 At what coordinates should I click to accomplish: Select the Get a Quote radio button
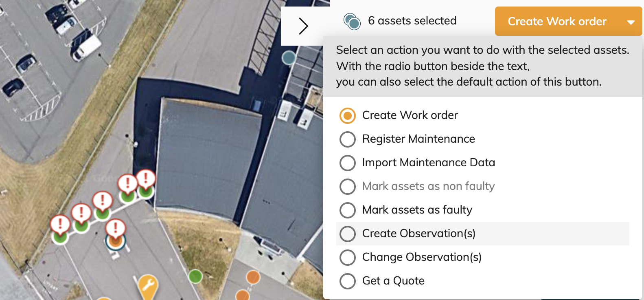point(348,281)
